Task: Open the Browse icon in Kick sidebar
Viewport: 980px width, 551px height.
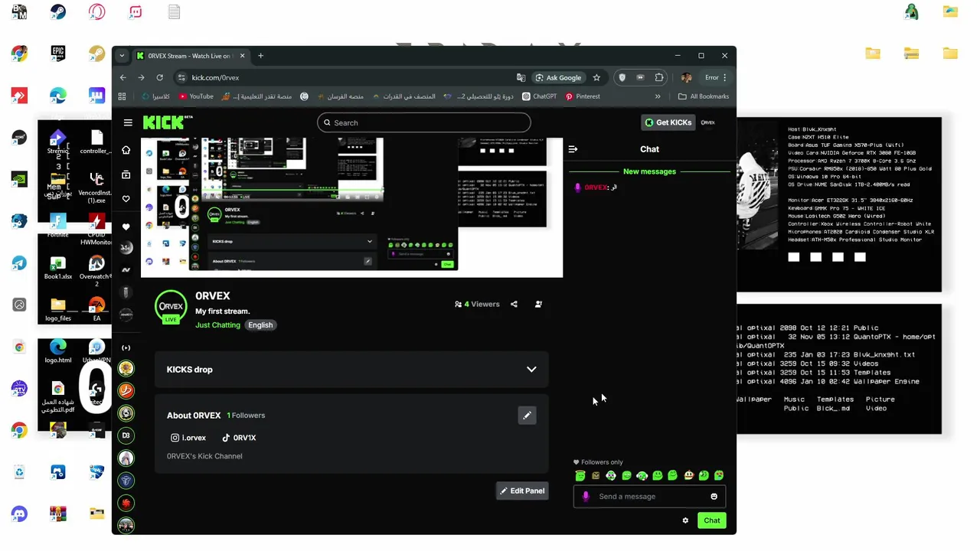Action: [126, 174]
